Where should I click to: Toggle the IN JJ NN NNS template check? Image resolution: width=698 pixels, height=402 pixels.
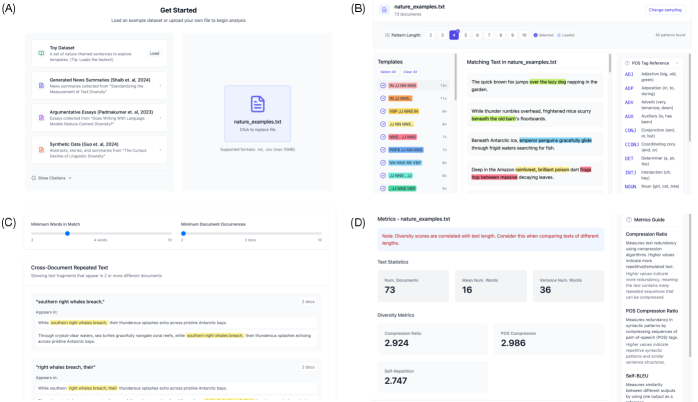click(383, 85)
